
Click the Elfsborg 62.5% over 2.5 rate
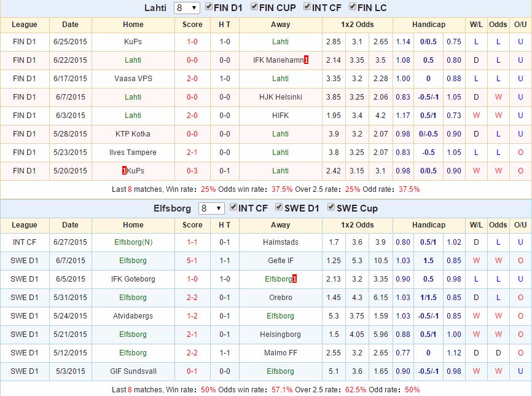(356, 390)
